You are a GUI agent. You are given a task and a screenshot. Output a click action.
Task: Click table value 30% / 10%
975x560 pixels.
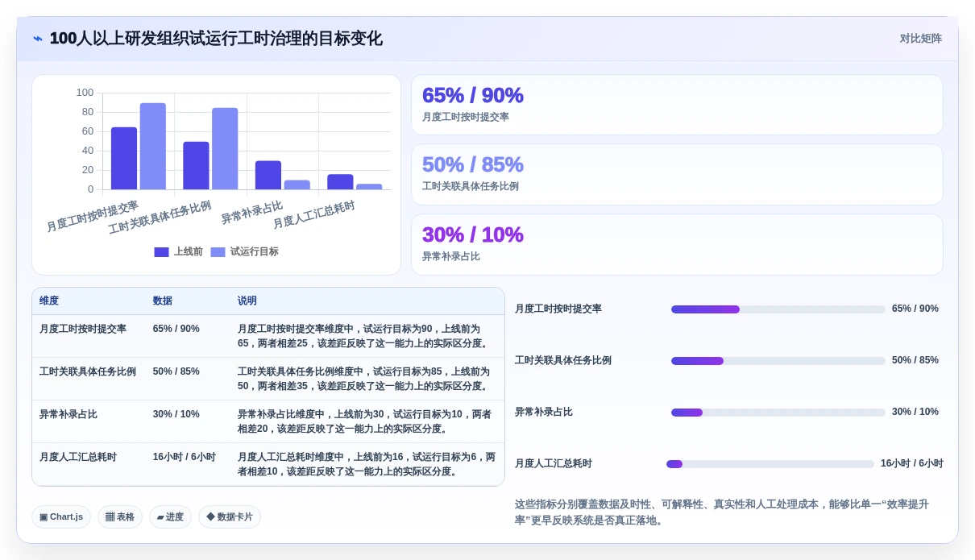pos(176,414)
